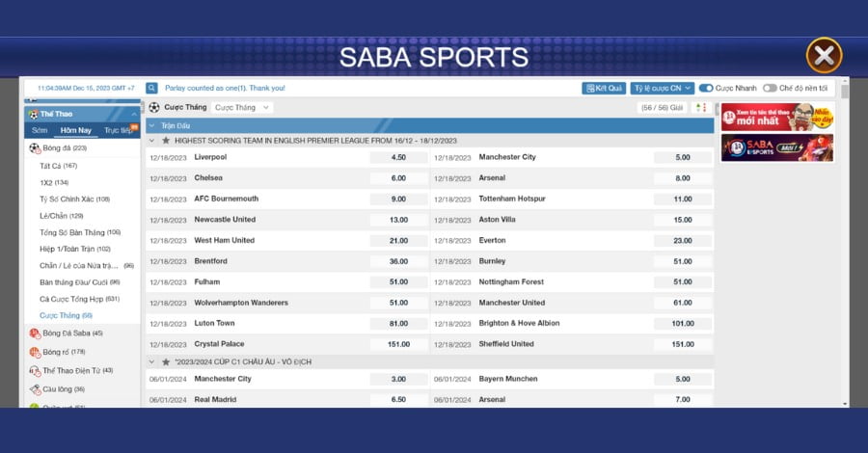Collapse the Trận Đấu section chevron
This screenshot has width=868, height=453.
[151, 125]
